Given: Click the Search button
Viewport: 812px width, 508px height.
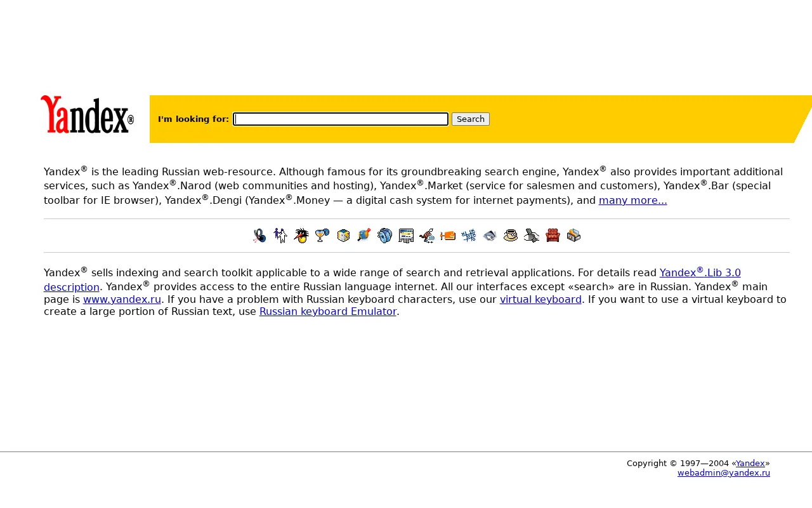Looking at the screenshot, I should click(471, 119).
